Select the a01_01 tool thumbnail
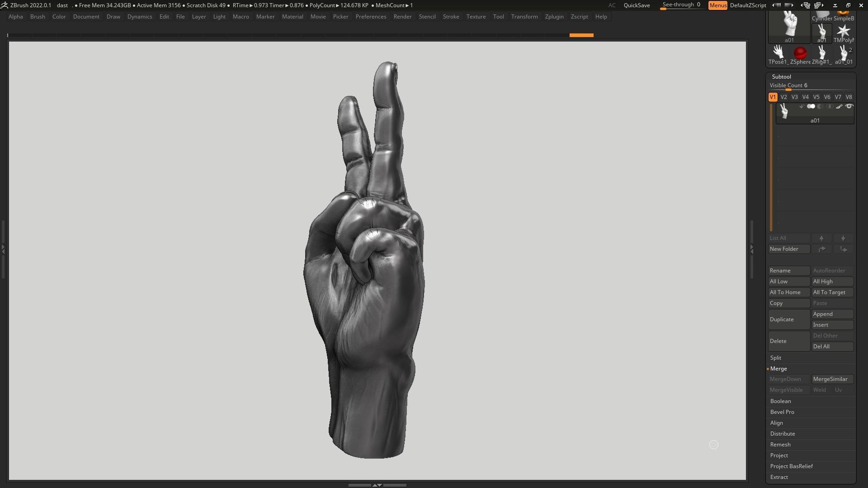 pyautogui.click(x=843, y=54)
